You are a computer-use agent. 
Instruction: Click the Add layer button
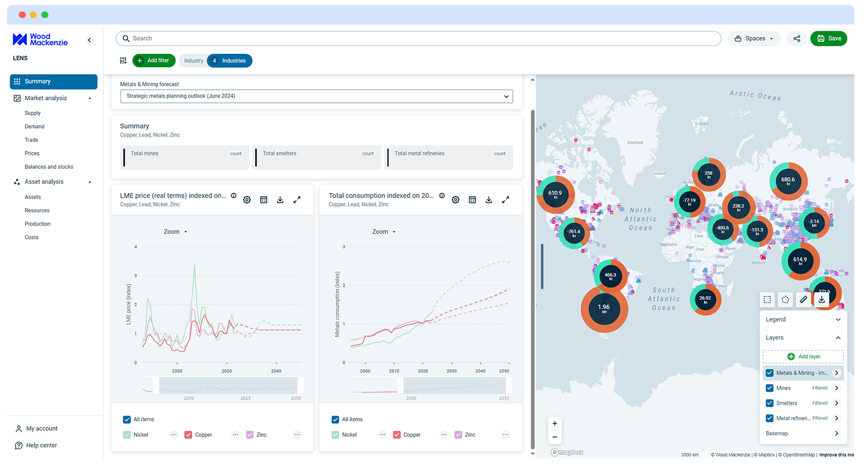pos(803,357)
